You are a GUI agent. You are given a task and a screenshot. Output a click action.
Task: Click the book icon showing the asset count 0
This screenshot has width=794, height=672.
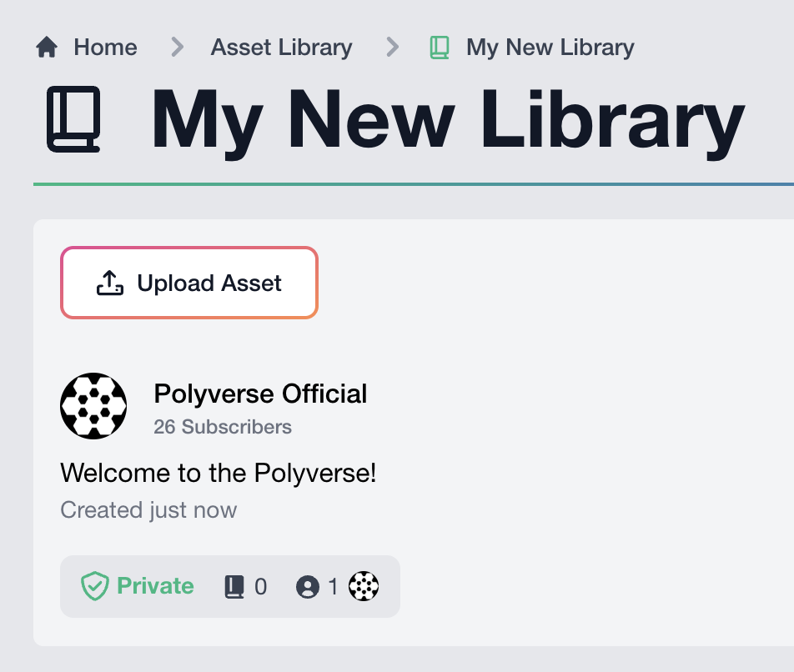point(234,586)
